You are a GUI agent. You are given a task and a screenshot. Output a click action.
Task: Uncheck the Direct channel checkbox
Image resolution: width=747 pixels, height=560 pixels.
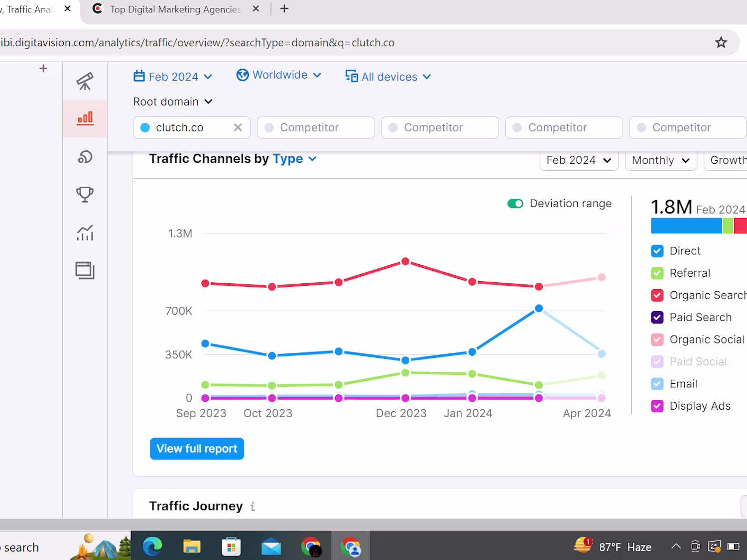coord(657,251)
